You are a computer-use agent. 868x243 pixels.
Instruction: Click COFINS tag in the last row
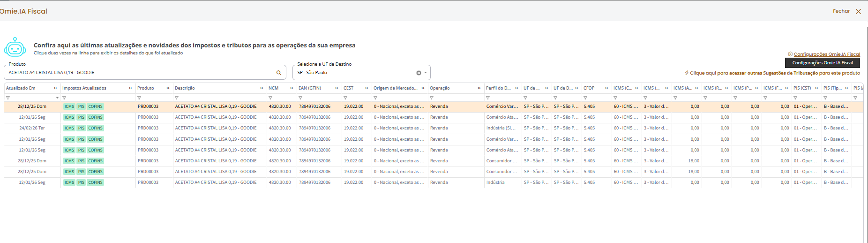click(x=96, y=182)
